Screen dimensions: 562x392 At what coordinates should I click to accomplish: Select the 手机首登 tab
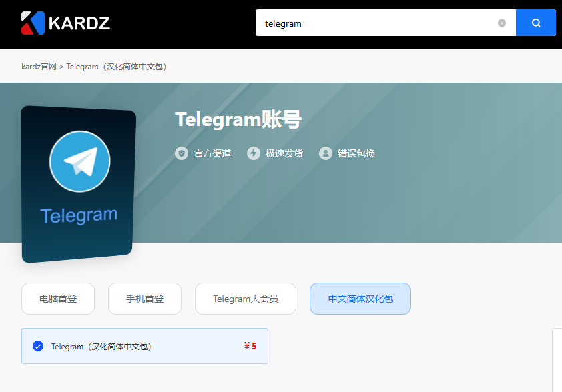[145, 299]
